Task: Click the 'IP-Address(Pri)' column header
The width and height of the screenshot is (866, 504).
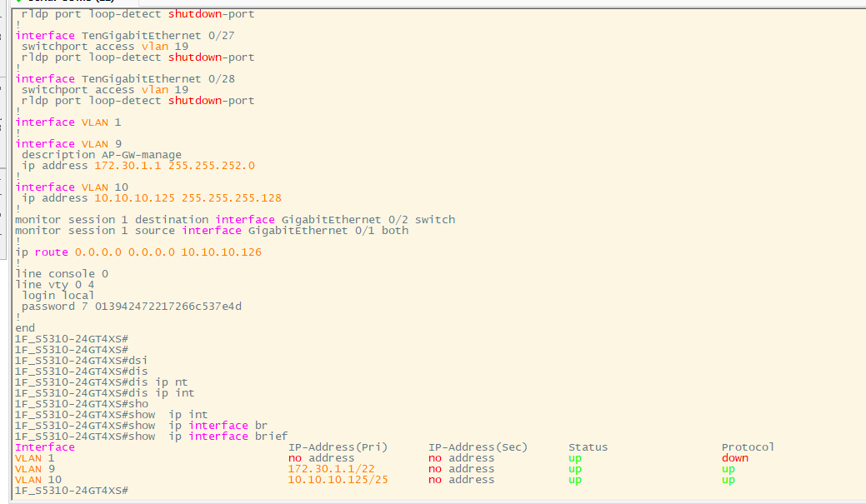Action: [x=338, y=447]
